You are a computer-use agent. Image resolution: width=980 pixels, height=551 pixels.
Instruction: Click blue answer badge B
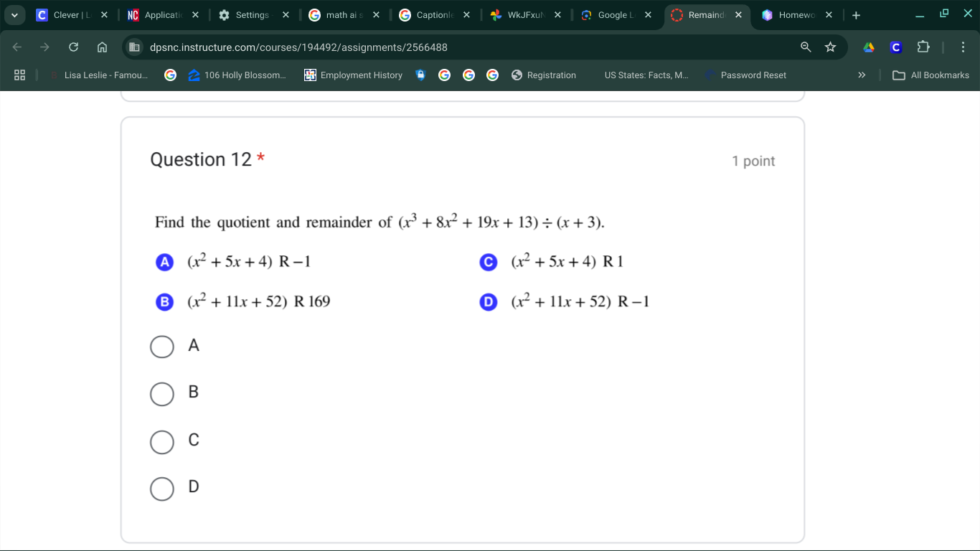tap(164, 302)
